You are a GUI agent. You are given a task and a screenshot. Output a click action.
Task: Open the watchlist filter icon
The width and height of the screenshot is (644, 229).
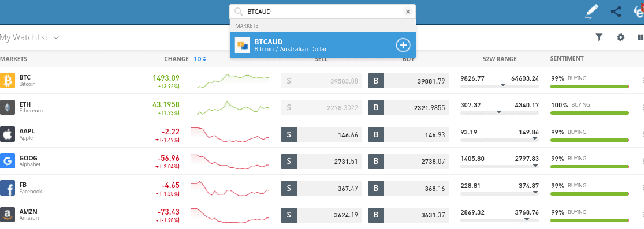(x=599, y=37)
